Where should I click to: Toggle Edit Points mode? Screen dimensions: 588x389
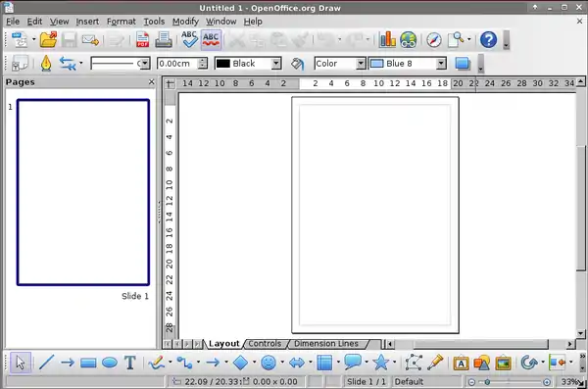click(414, 363)
